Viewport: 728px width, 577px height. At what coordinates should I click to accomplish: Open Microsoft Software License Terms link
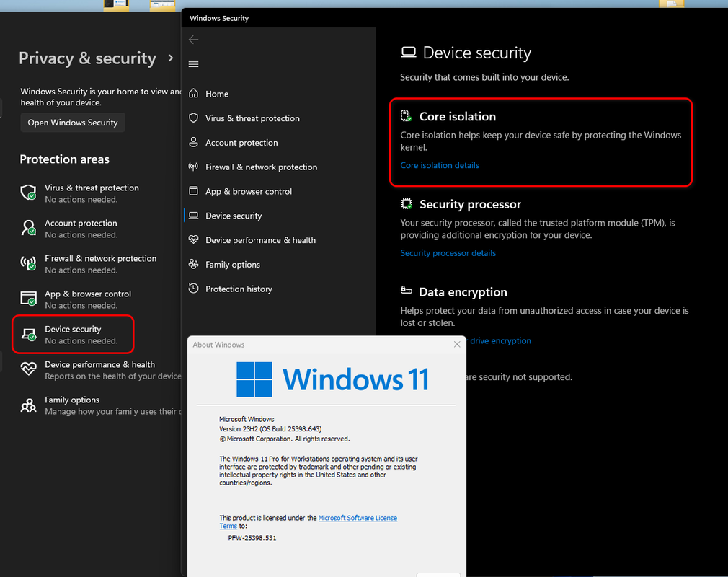308,521
